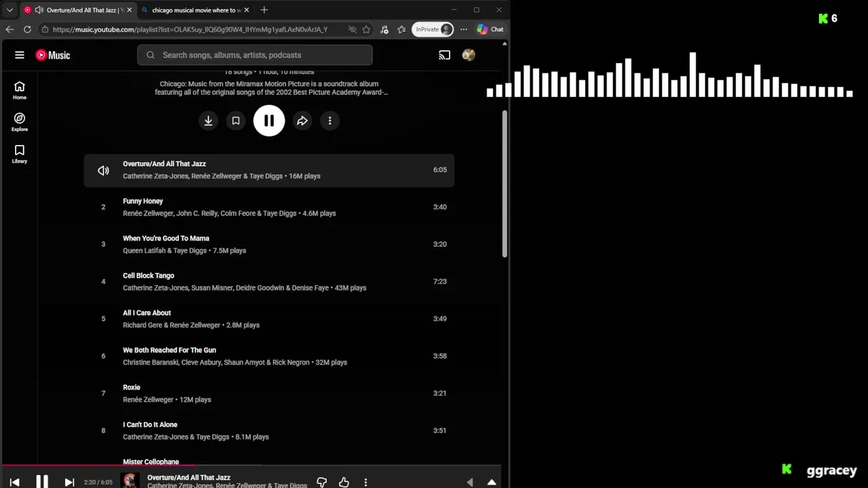Viewport: 868px width, 488px height.
Task: Click the 6:05 duration on the first track
Action: coord(440,170)
